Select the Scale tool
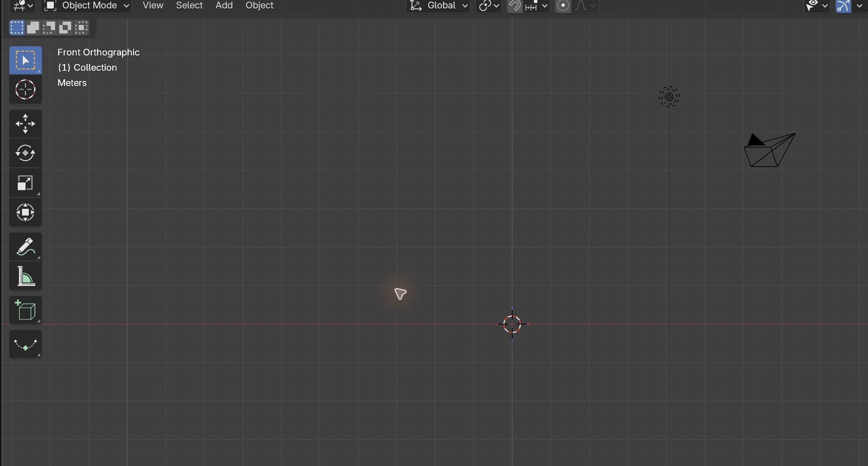 (25, 183)
